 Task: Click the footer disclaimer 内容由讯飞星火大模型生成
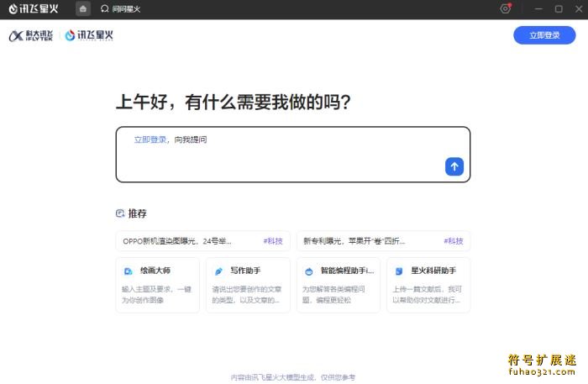pos(293,377)
